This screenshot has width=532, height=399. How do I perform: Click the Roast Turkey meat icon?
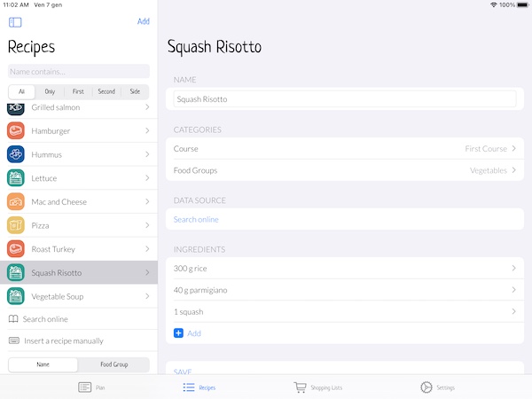16,249
